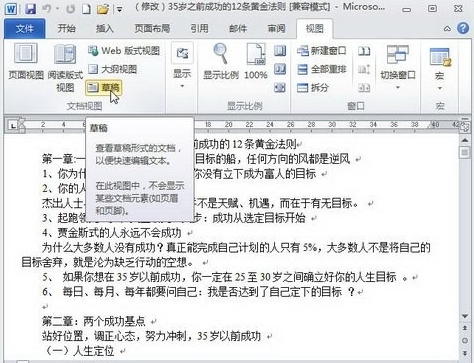Open the 宏 macros dropdown
Viewport: 474px width, 363px height.
[x=440, y=68]
